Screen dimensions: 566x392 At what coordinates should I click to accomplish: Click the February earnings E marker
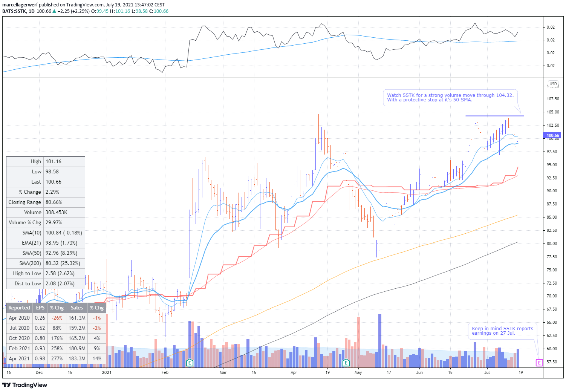click(190, 363)
